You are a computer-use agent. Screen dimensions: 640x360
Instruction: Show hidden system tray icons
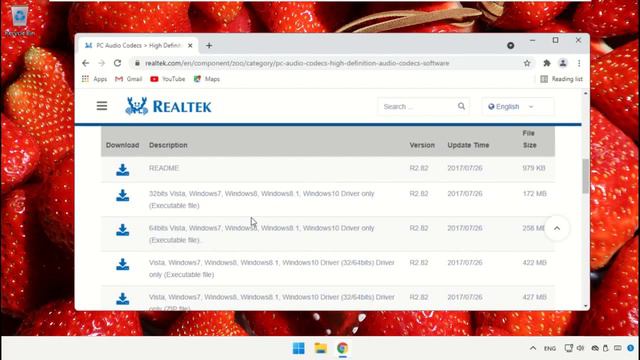point(533,348)
